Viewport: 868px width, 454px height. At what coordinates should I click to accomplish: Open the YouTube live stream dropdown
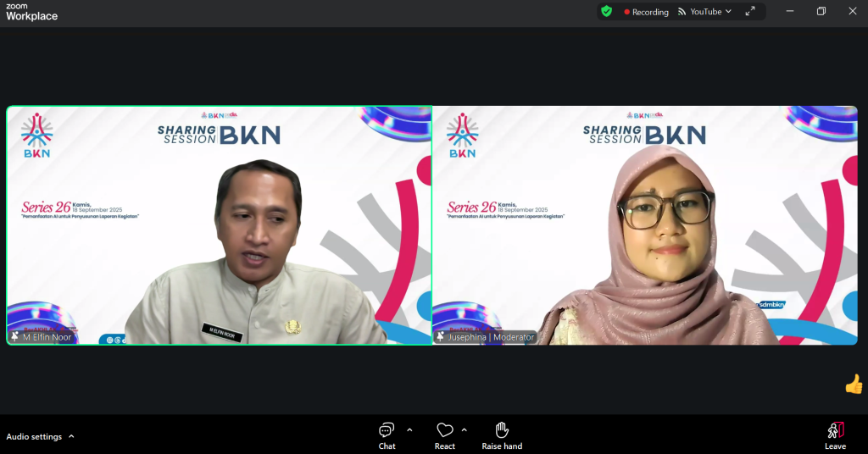point(704,12)
